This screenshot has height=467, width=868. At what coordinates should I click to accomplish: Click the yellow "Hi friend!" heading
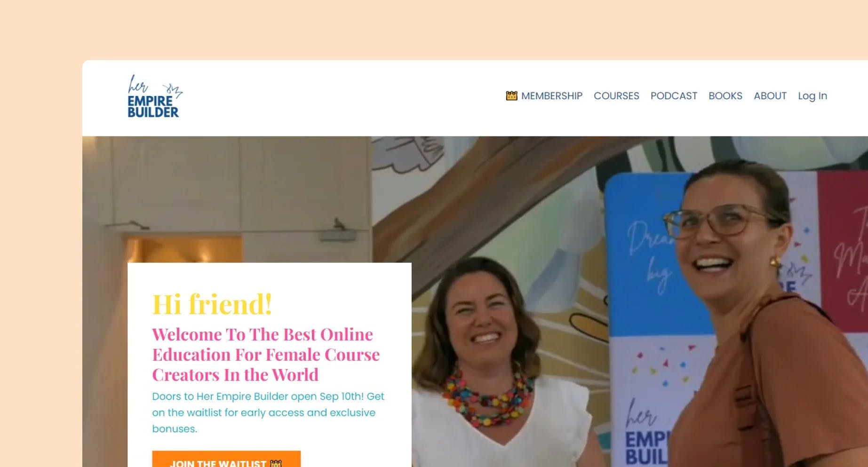pos(212,304)
